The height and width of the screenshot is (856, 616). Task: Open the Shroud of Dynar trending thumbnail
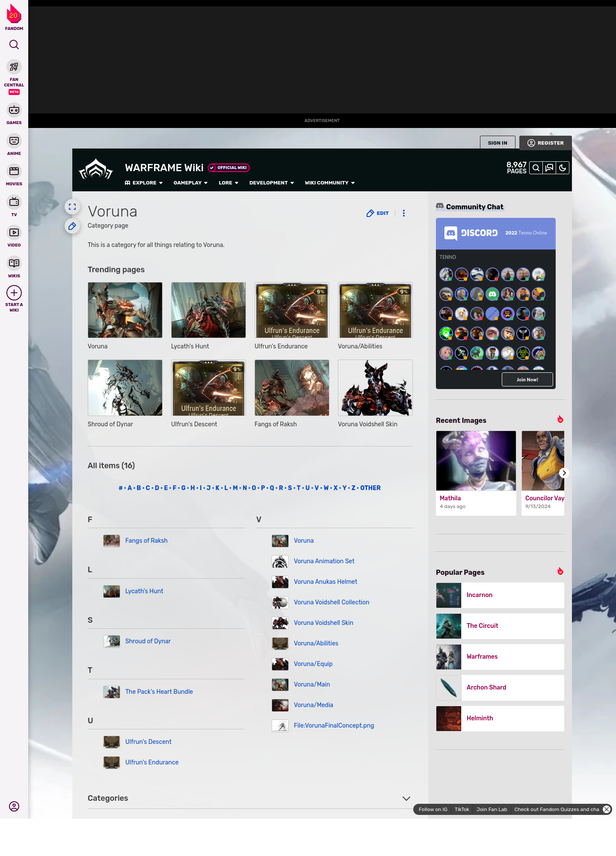click(x=125, y=388)
